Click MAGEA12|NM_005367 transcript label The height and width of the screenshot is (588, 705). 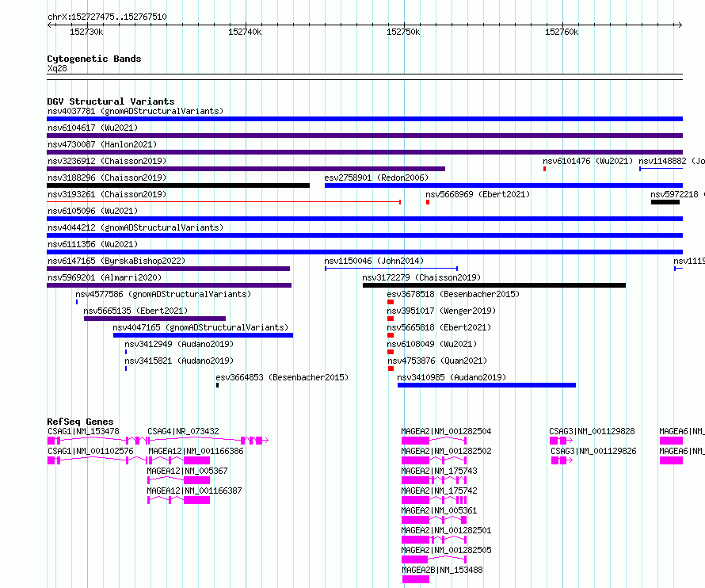coord(188,471)
